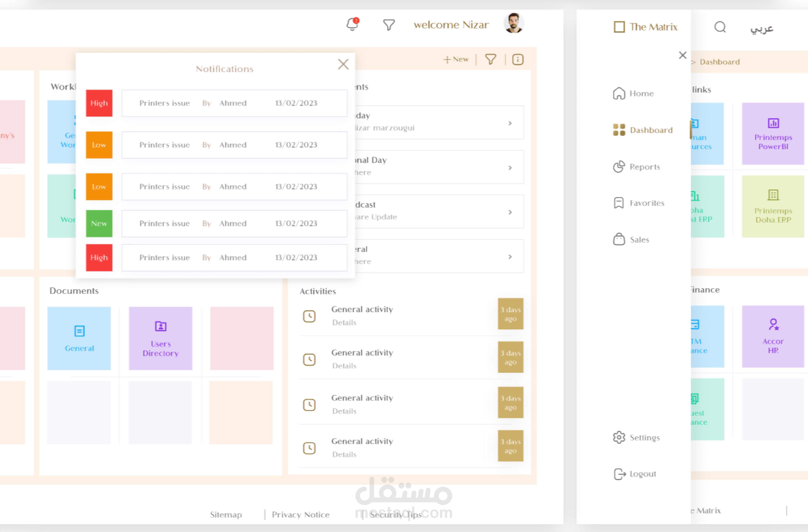Expand the 'nal Day' announcement chevron
This screenshot has height=532, width=808.
tap(510, 168)
